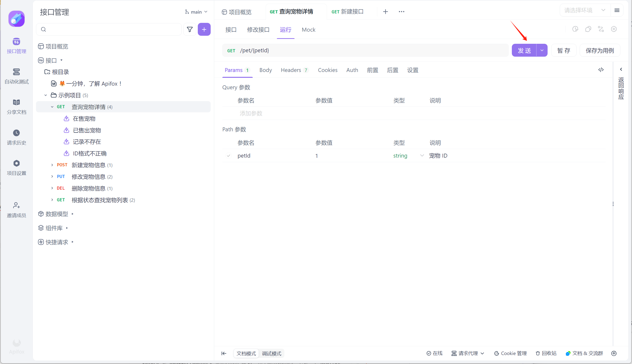This screenshot has width=632, height=364.
Task: Switch to 文档模式
Action: coord(246,353)
